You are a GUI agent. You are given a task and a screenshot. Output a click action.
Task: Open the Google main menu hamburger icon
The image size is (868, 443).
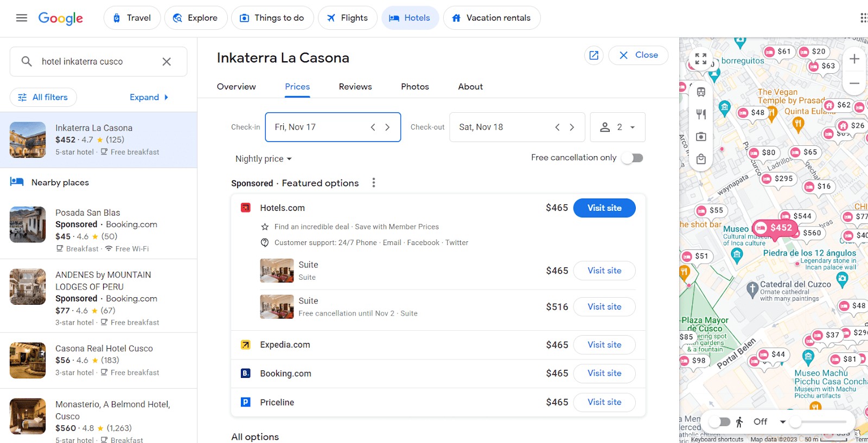click(22, 18)
